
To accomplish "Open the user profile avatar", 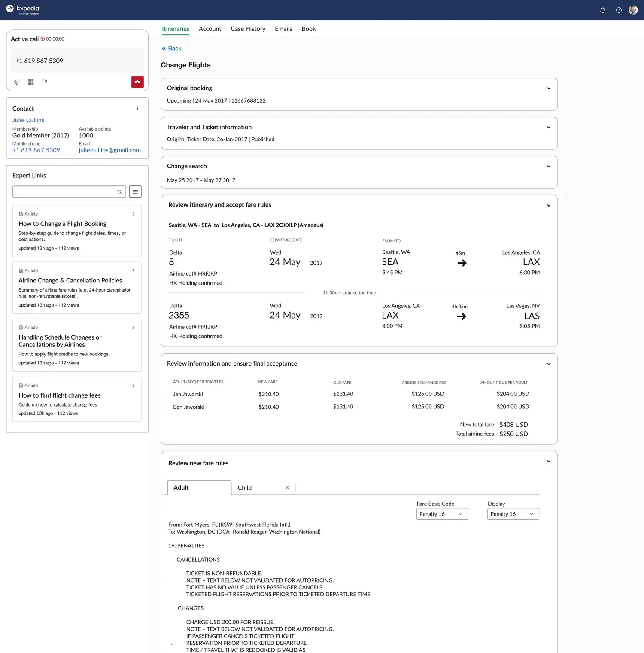I will point(633,10).
